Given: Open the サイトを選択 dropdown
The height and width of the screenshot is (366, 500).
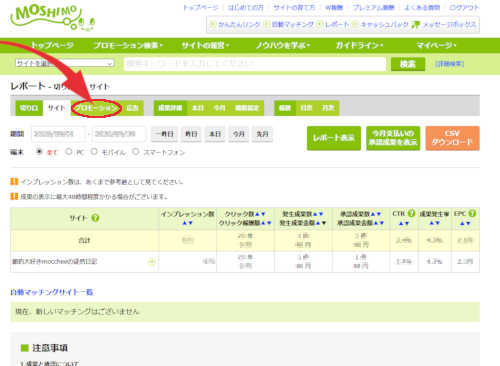Looking at the screenshot, I should pyautogui.click(x=65, y=63).
